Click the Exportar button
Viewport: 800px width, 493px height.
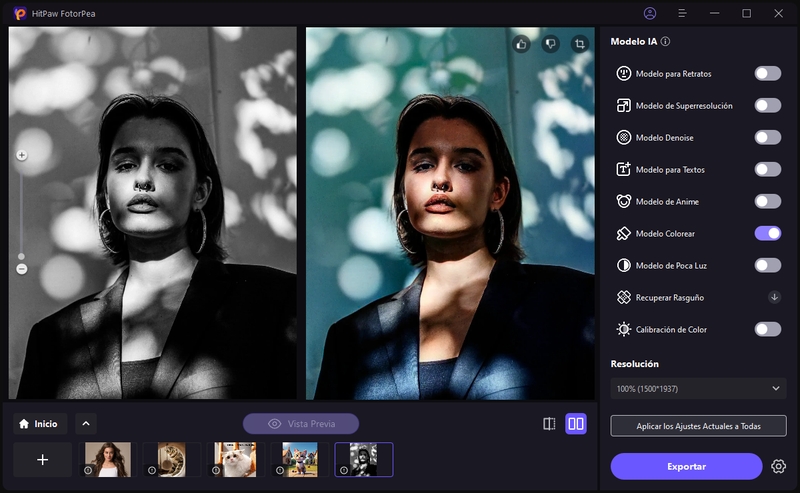point(686,466)
